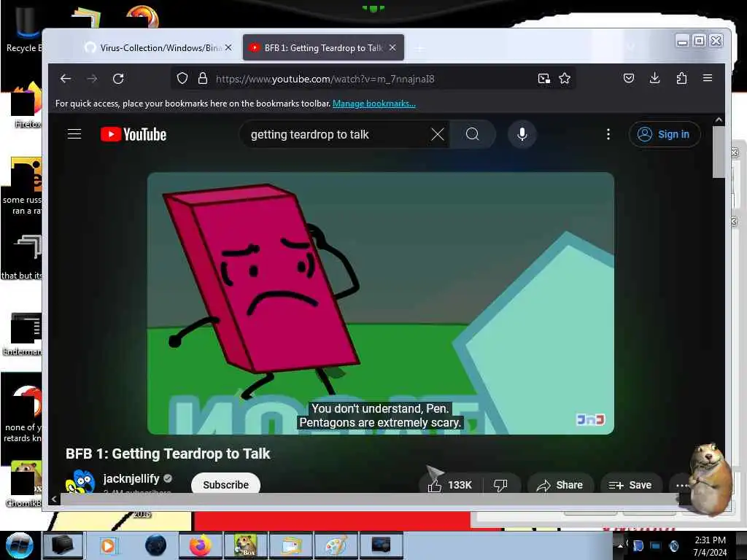747x560 pixels.
Task: Run search with magnifier button
Action: 473,134
